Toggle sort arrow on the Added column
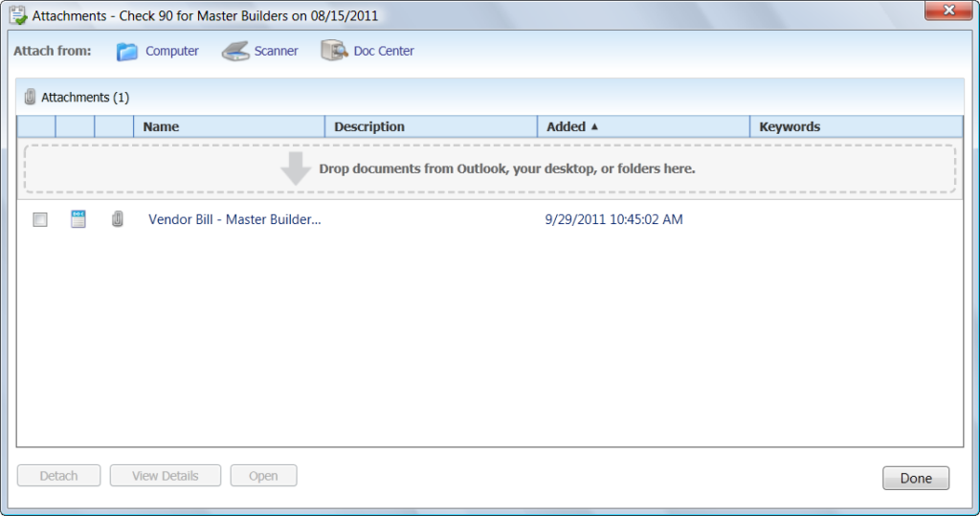 click(x=594, y=126)
